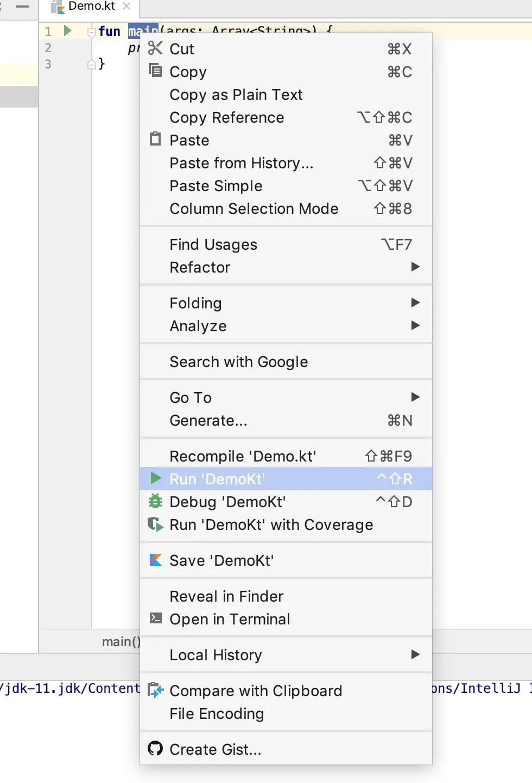Toggle Column Selection Mode

coord(254,209)
